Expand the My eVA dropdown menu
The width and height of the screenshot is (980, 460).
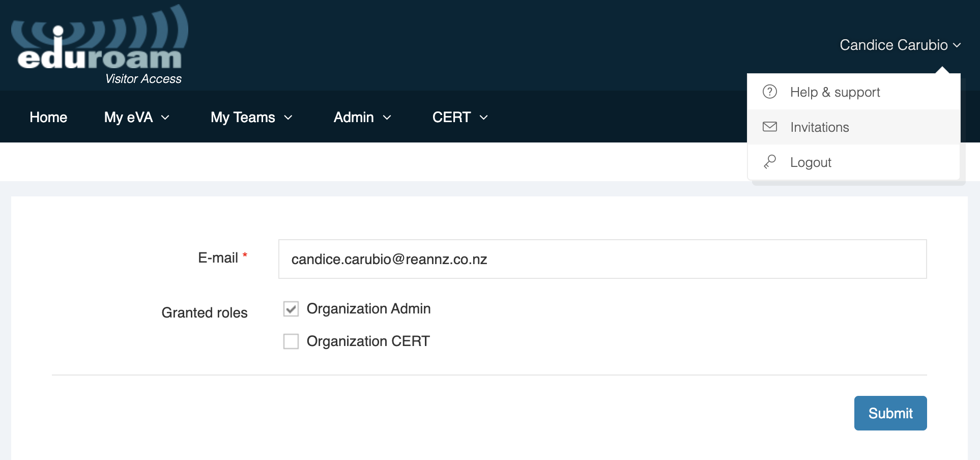click(x=136, y=118)
